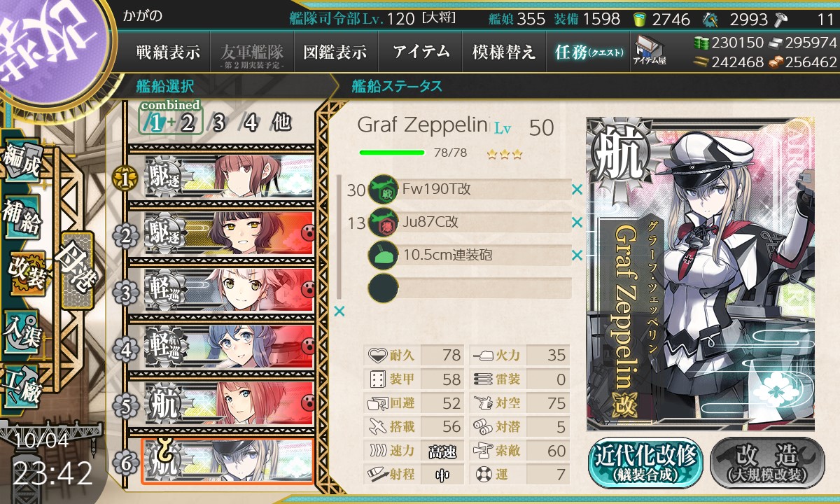Image resolution: width=840 pixels, height=504 pixels.
Task: Click the Fw190T改 fighter equipment icon
Action: click(x=383, y=189)
